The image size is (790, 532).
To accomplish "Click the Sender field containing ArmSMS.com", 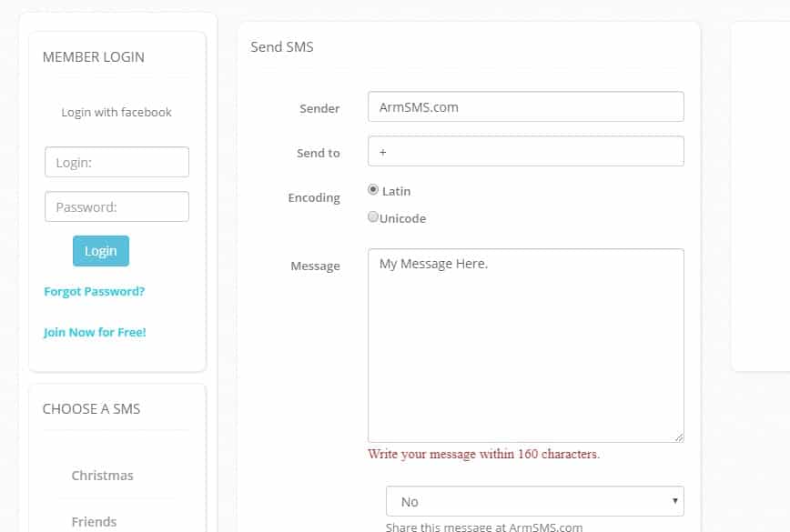I will point(525,106).
